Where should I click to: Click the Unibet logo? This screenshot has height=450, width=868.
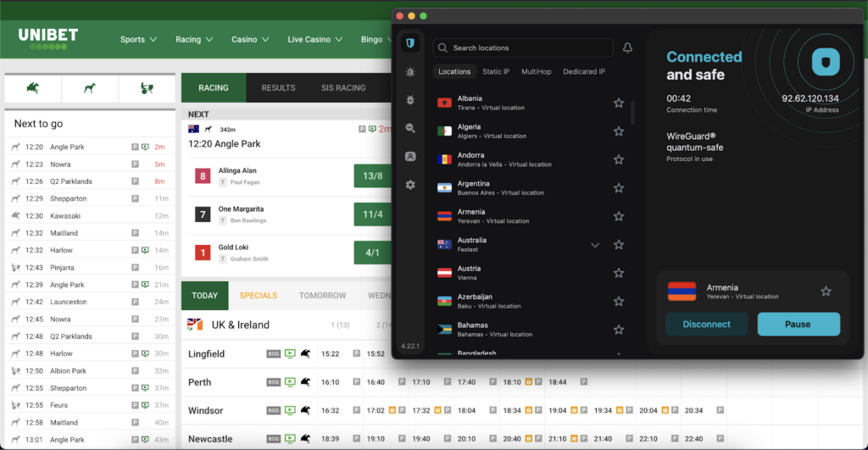tap(48, 39)
